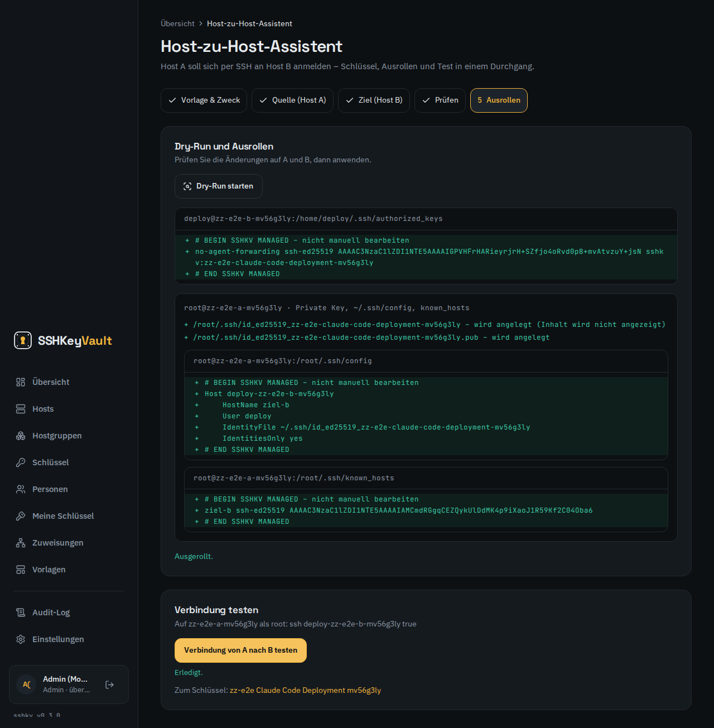Select the active Ausrollen step

point(499,100)
